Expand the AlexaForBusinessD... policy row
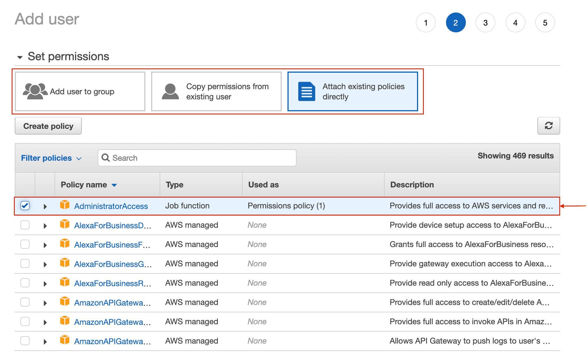The height and width of the screenshot is (364, 588). 45,226
